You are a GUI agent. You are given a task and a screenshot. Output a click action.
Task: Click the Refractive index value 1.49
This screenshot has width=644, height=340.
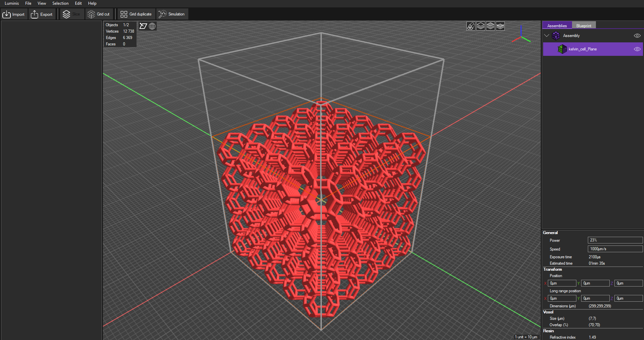(x=592, y=337)
